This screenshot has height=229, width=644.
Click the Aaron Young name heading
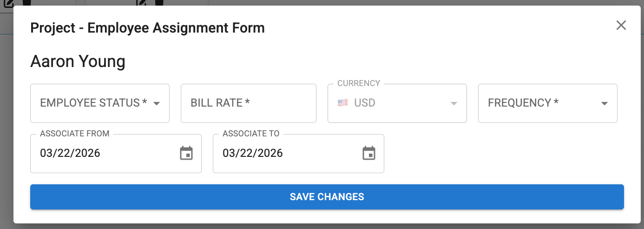[78, 61]
